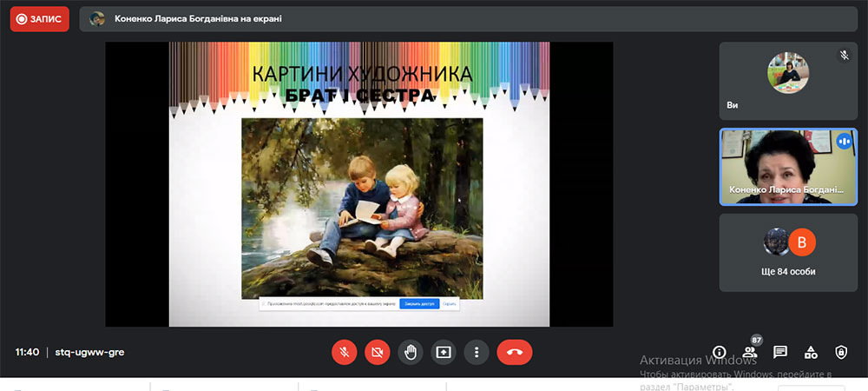Open the three-dot more options menu

(477, 352)
